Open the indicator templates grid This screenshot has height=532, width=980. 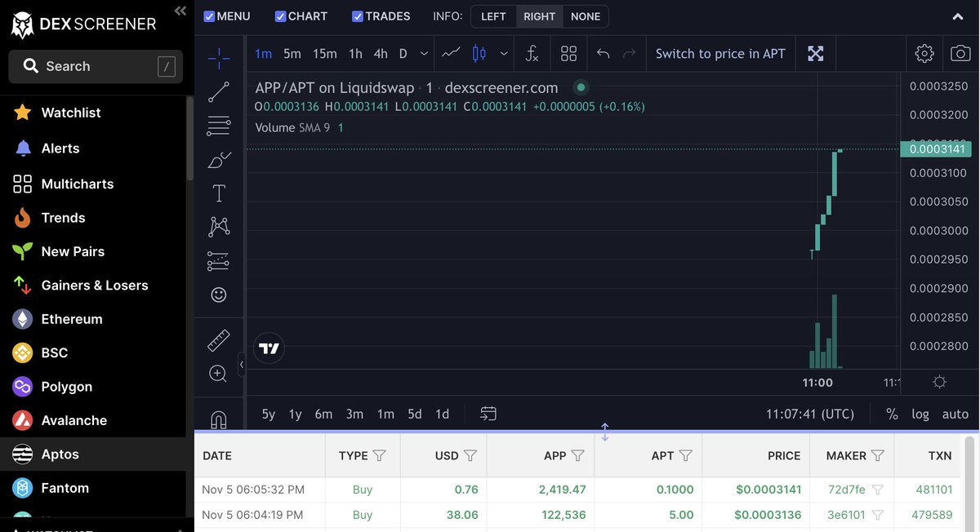[568, 54]
